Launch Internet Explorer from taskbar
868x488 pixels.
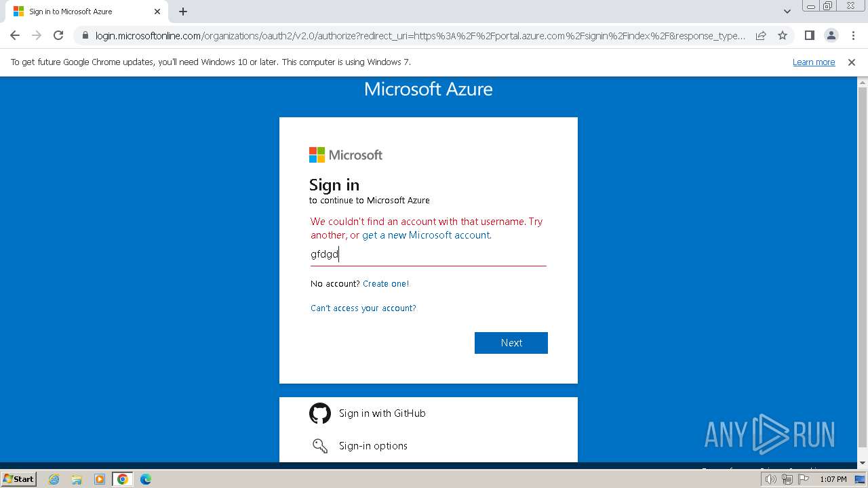(54, 479)
